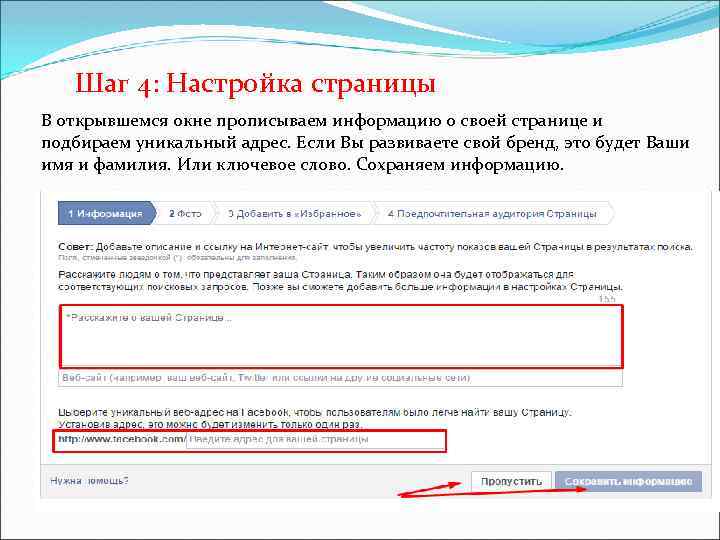This screenshot has height=540, width=720.
Task: Click the "Пропустить" button
Action: point(511,481)
